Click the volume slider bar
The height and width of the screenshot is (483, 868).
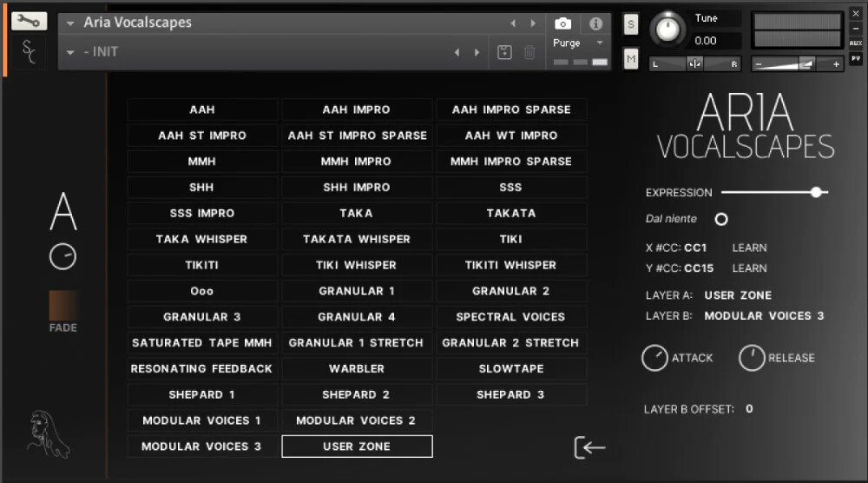coord(797,64)
